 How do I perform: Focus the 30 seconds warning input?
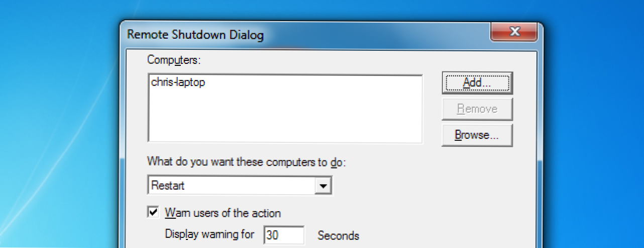tap(284, 235)
